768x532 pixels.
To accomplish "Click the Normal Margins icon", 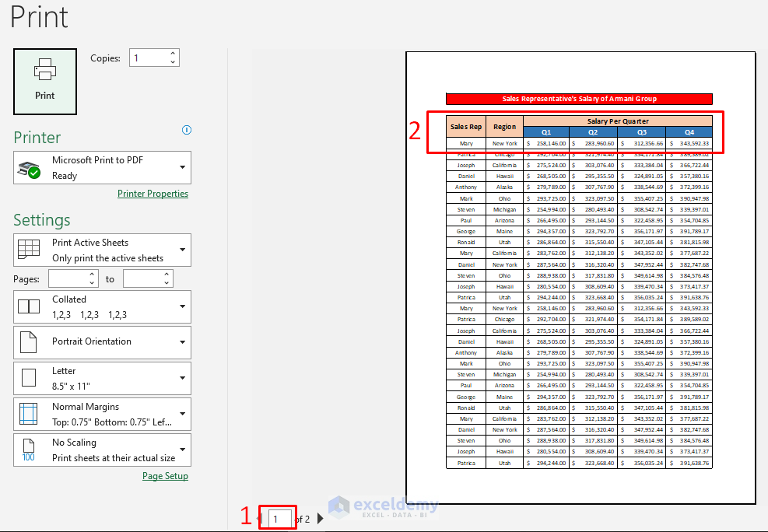I will (x=29, y=414).
